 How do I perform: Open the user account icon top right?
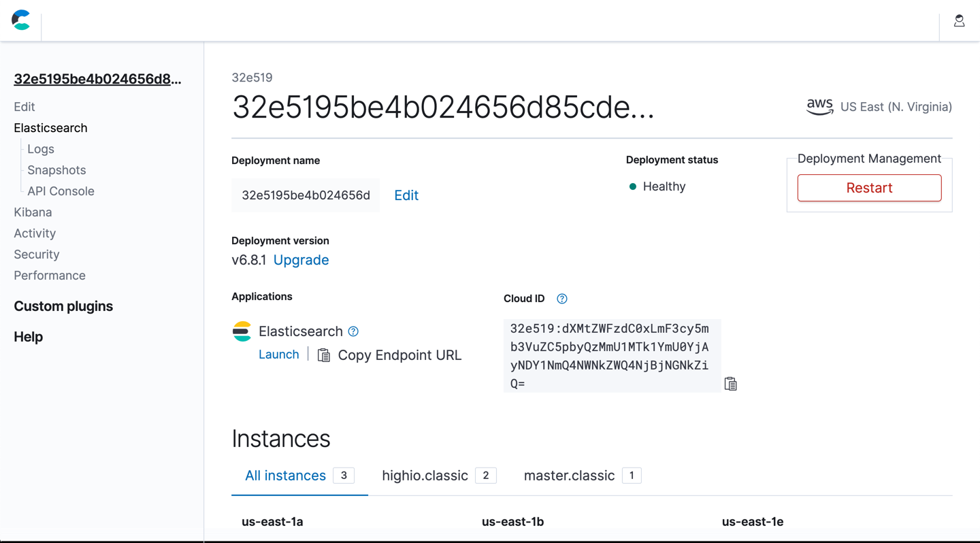point(959,20)
